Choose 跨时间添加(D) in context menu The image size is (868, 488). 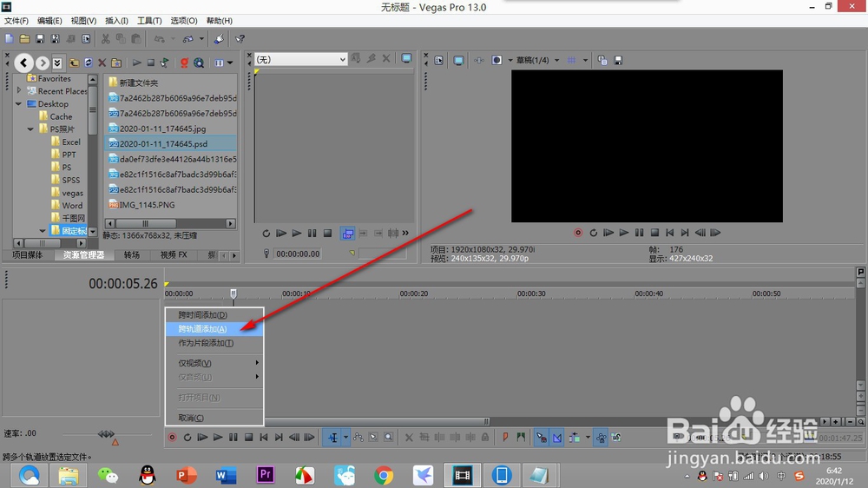click(214, 314)
